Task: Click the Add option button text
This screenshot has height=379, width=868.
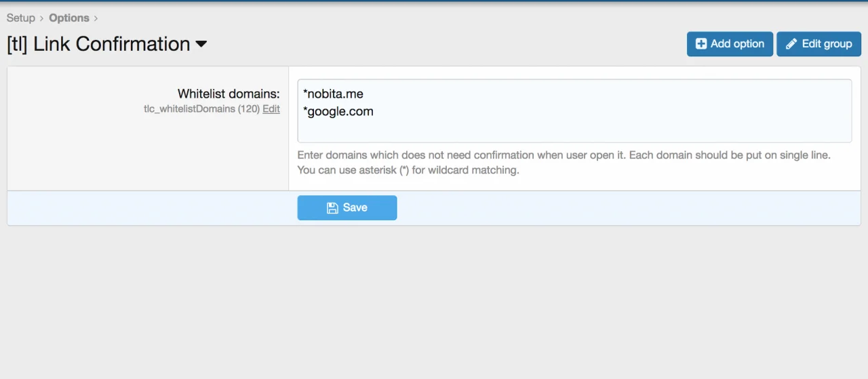Action: pos(737,44)
